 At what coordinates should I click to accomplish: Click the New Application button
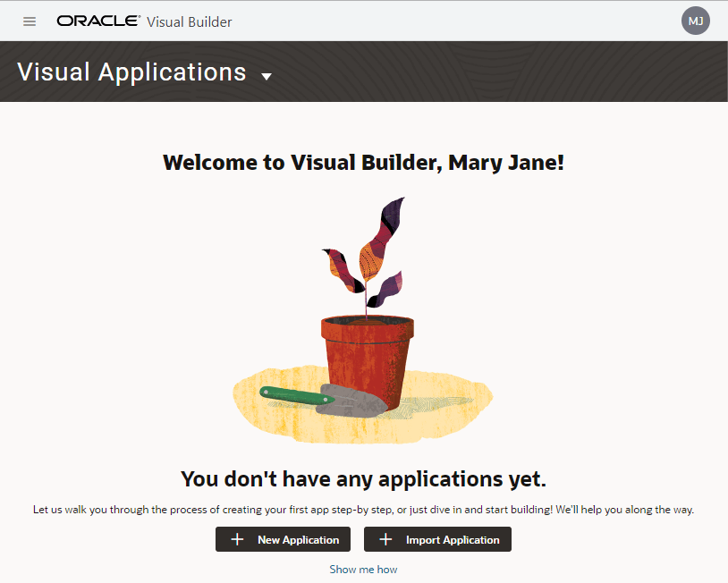click(283, 539)
